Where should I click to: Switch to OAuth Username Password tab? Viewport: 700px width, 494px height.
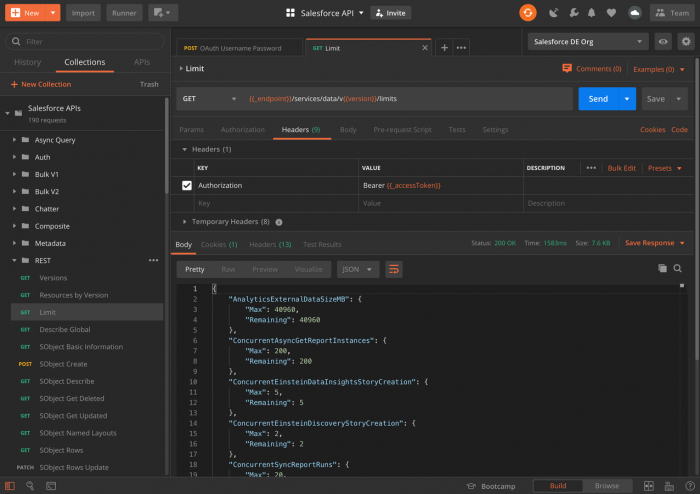click(x=240, y=48)
